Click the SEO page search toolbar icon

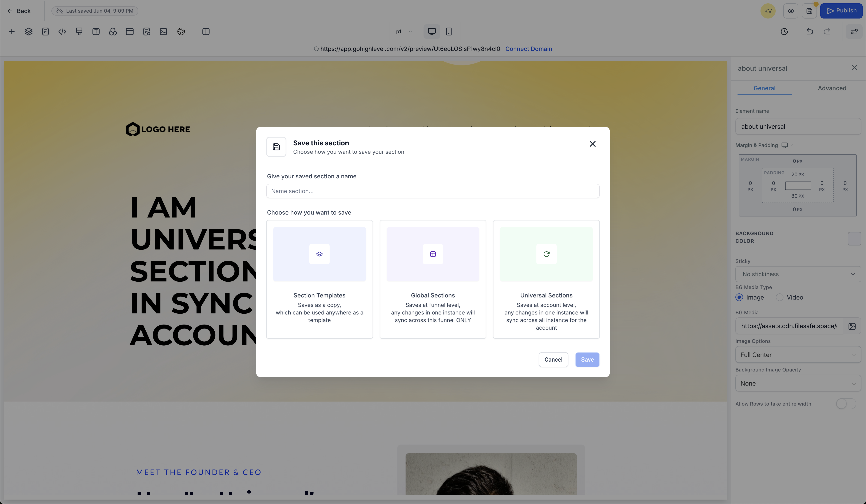[x=147, y=31]
